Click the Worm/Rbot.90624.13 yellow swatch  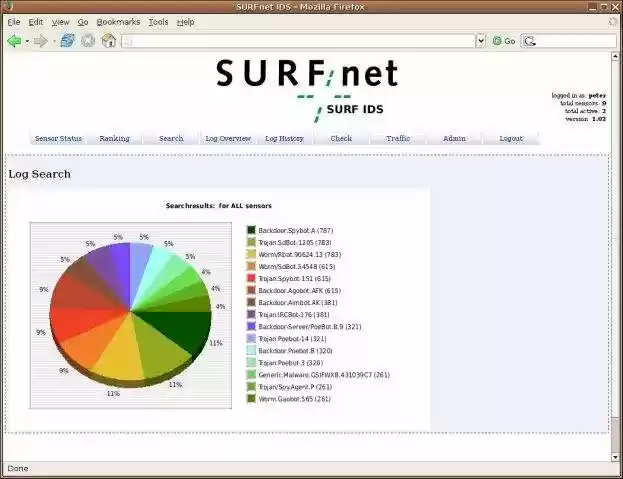click(x=251, y=254)
